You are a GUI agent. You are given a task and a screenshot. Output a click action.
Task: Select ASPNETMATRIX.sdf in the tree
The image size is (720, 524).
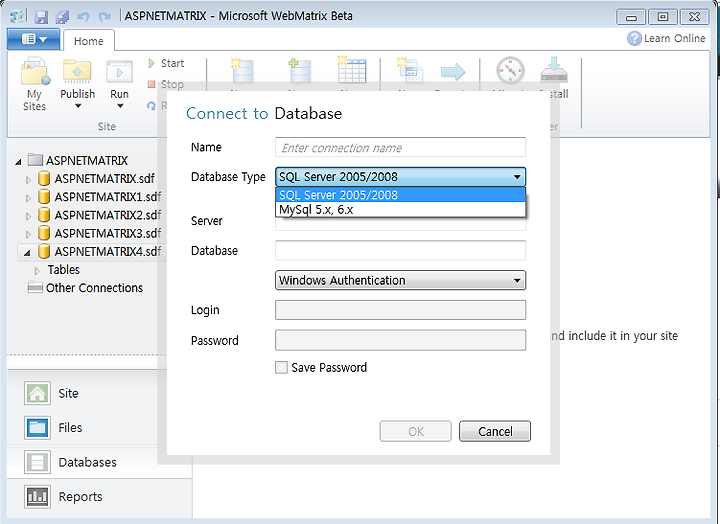[x=104, y=179]
